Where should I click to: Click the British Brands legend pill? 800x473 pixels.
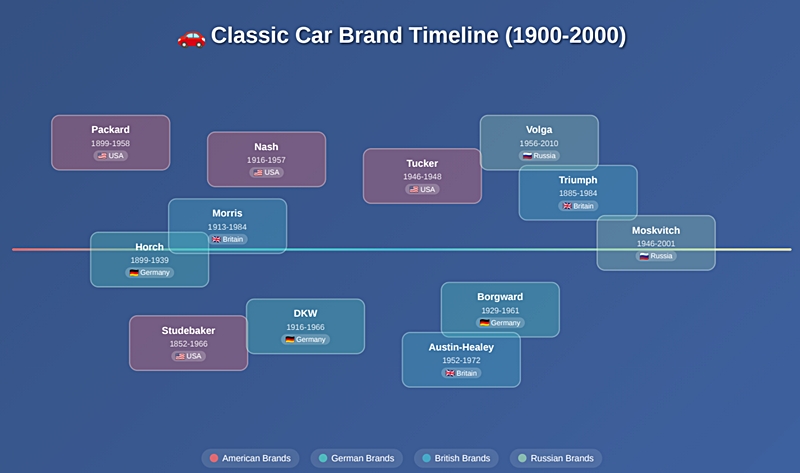point(456,458)
